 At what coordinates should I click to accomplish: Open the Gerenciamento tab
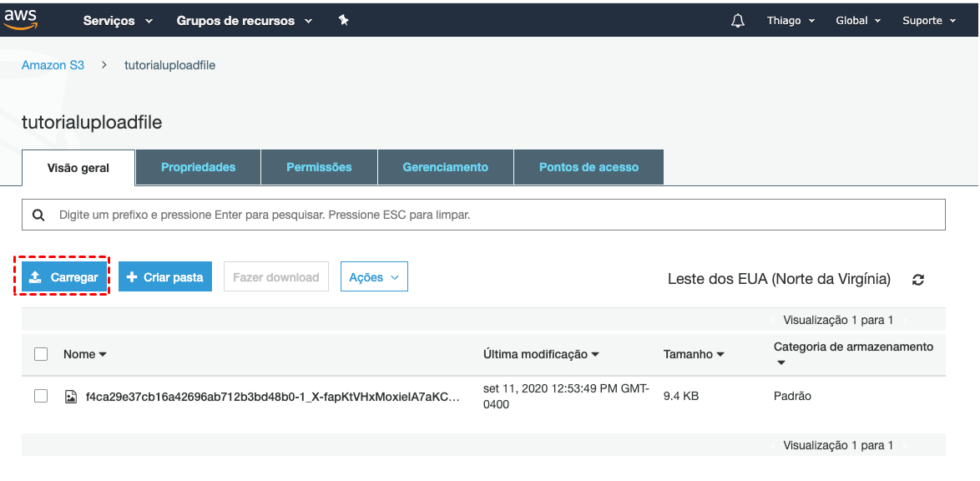tap(446, 167)
